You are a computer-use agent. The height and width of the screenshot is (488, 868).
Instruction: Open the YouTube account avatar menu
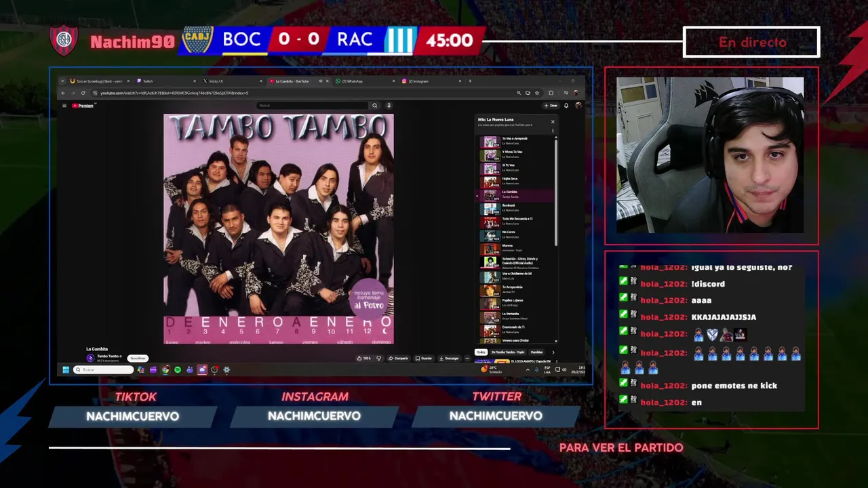click(578, 106)
